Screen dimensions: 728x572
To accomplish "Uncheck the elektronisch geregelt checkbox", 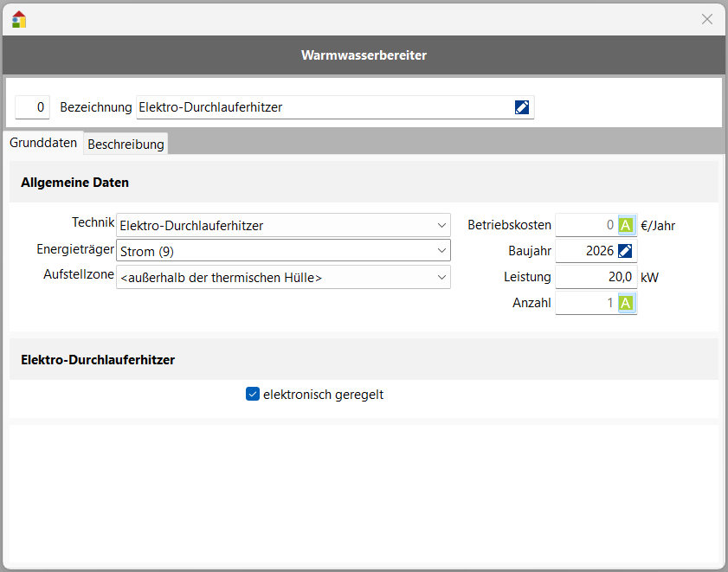I will coord(253,395).
